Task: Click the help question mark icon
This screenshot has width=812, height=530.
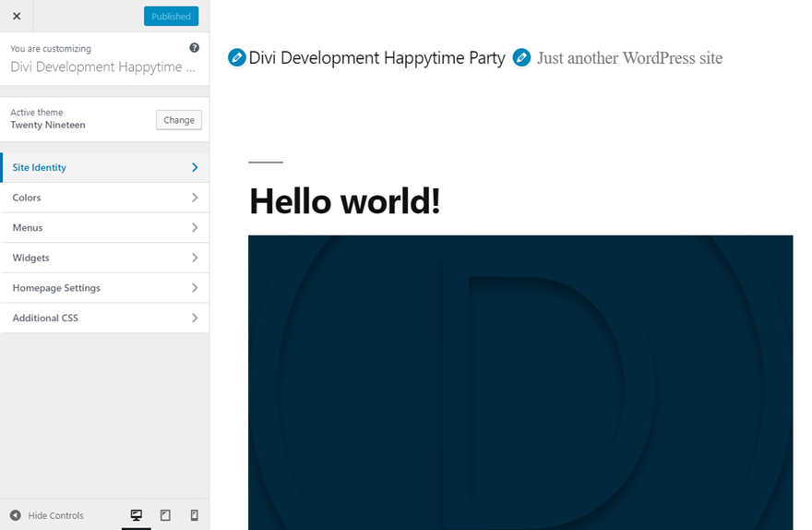Action: [194, 48]
